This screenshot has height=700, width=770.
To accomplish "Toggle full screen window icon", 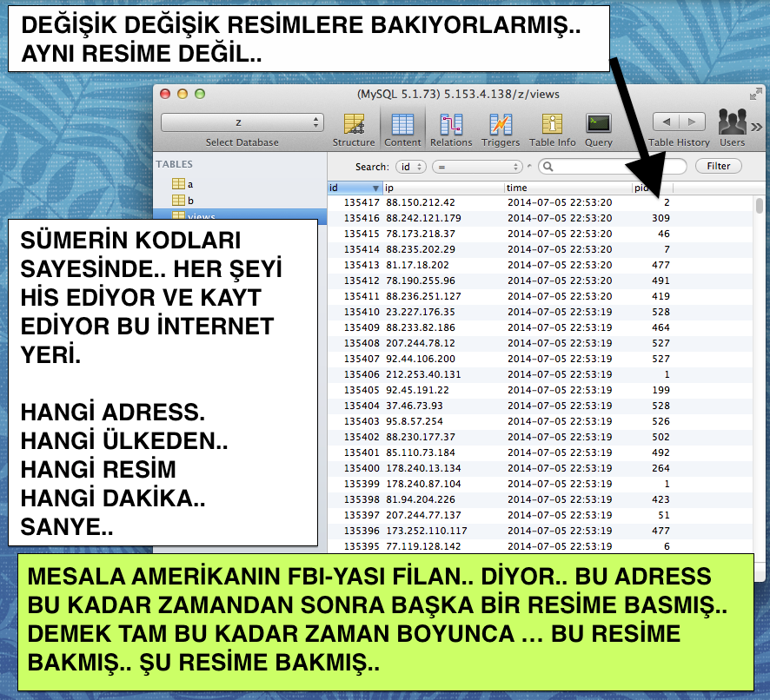I will 755,94.
